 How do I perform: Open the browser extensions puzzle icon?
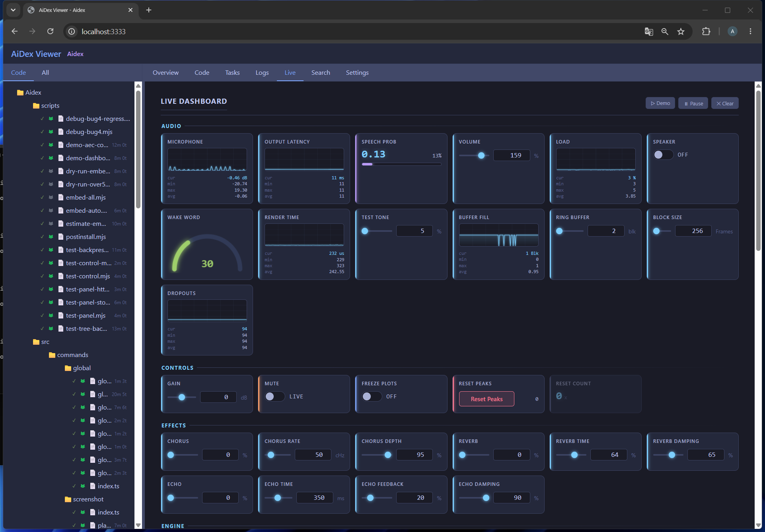706,31
